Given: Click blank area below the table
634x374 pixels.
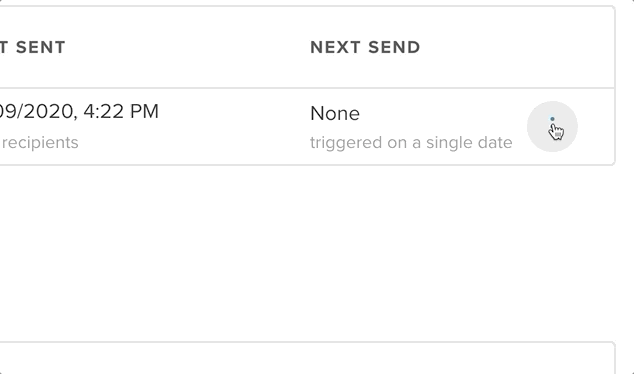Looking at the screenshot, I should (307, 253).
